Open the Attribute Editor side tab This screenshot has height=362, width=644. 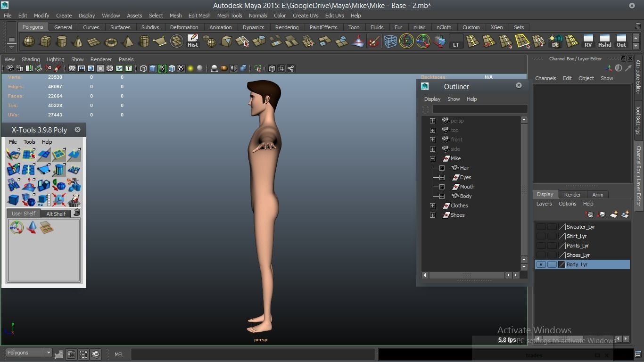638,77
